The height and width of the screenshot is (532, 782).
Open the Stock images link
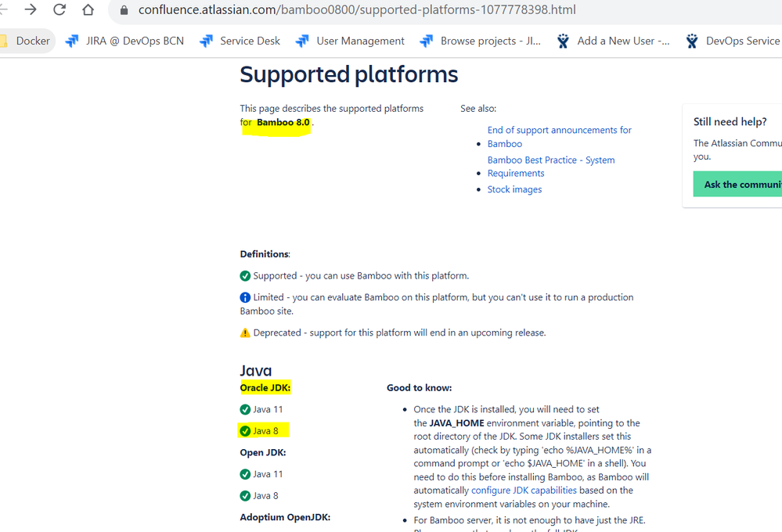514,189
